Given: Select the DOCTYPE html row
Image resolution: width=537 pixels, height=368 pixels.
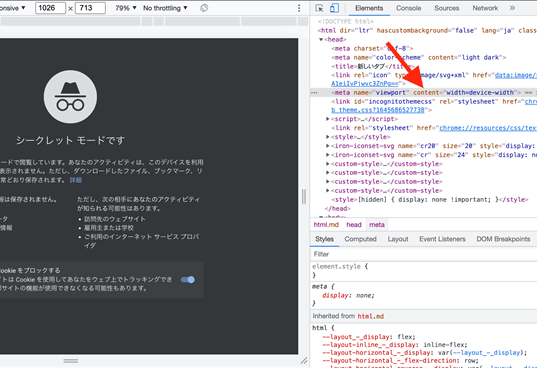Looking at the screenshot, I should tap(346, 22).
